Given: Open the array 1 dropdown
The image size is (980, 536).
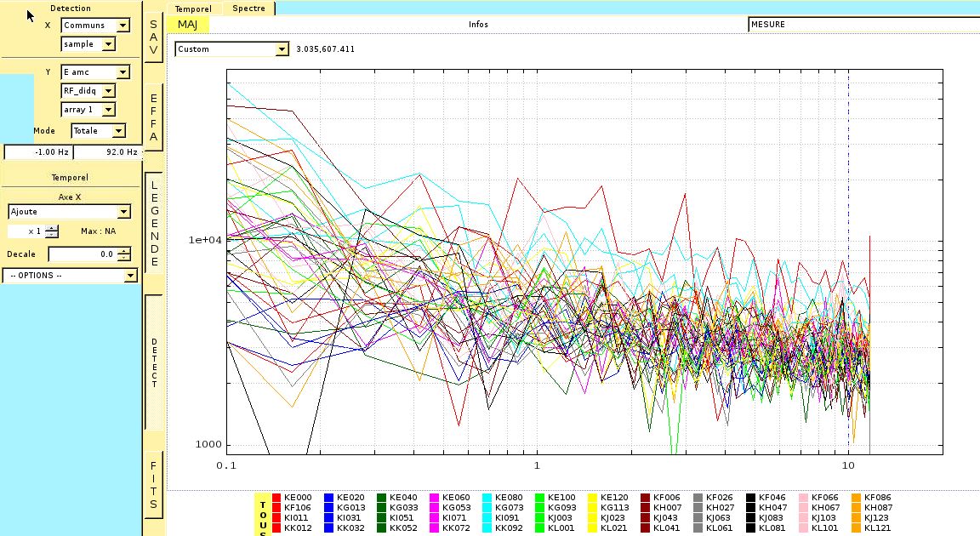Looking at the screenshot, I should 88,109.
